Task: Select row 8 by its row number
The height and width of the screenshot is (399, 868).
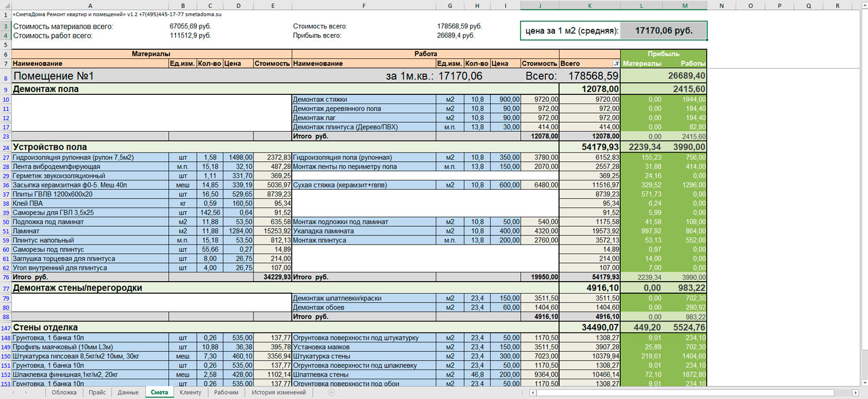Action: pyautogui.click(x=5, y=76)
